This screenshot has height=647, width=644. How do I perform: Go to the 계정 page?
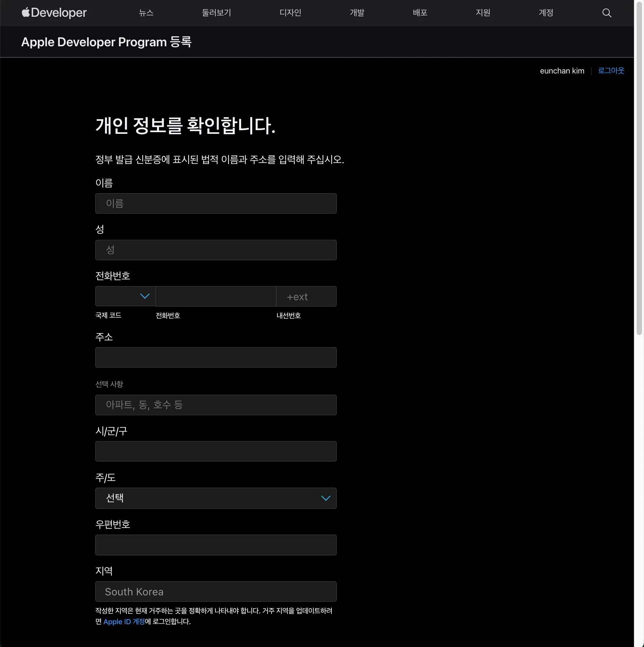pos(546,13)
